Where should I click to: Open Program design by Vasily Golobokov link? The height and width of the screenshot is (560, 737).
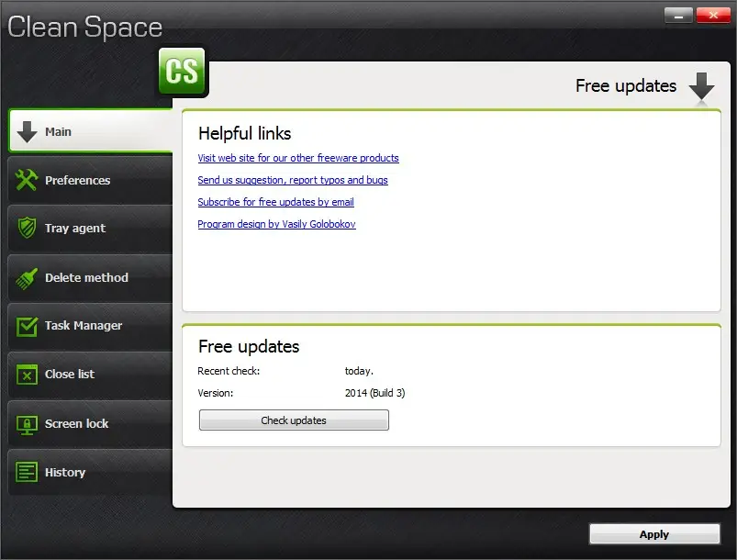[276, 224]
